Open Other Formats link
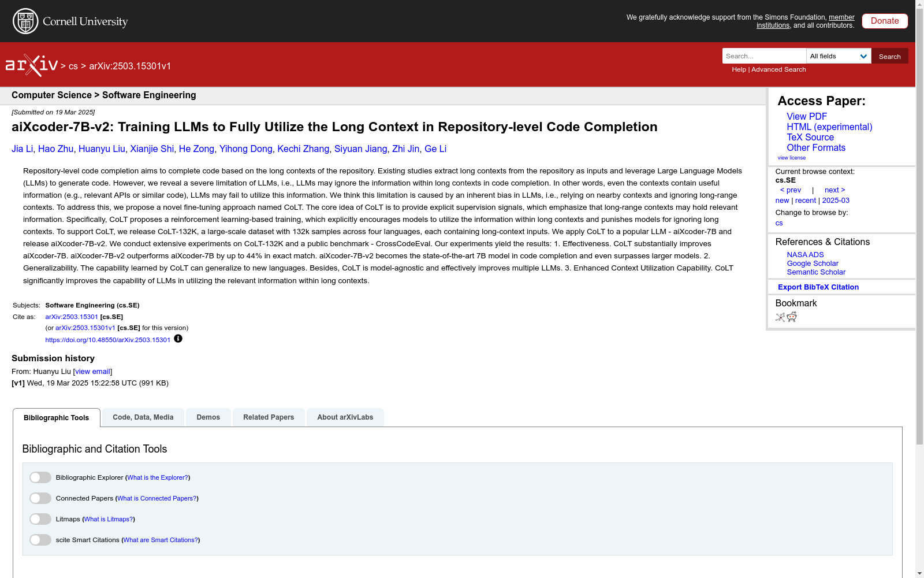924x578 pixels. tap(816, 147)
